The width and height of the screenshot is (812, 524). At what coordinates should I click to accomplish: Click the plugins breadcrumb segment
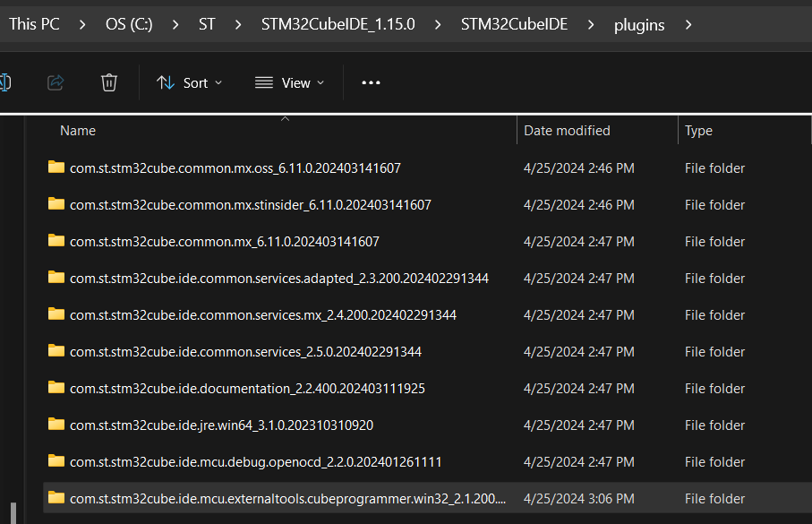tap(639, 25)
